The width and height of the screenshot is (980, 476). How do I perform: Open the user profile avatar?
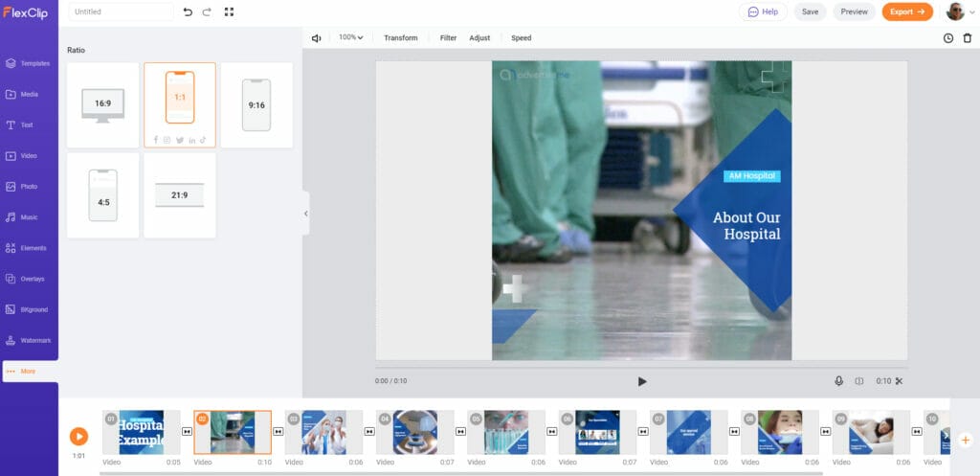tap(955, 11)
